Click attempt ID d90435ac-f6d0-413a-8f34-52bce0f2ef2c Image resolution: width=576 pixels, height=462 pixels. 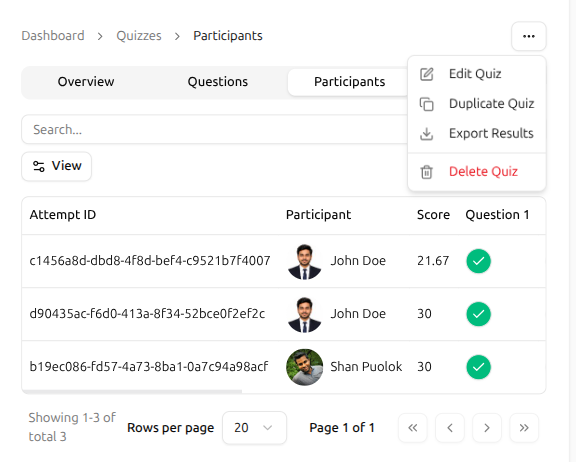[x=147, y=314]
